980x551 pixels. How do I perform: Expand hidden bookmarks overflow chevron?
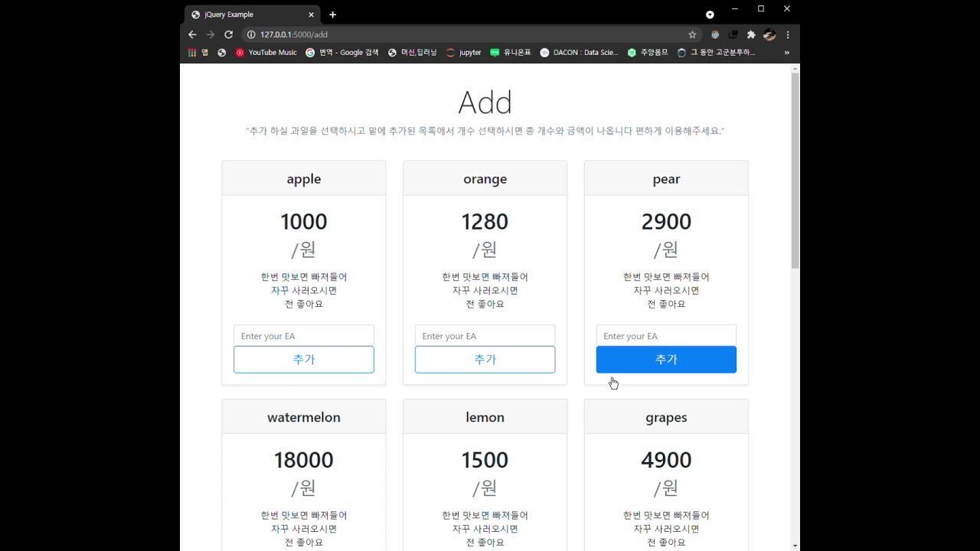click(x=786, y=53)
